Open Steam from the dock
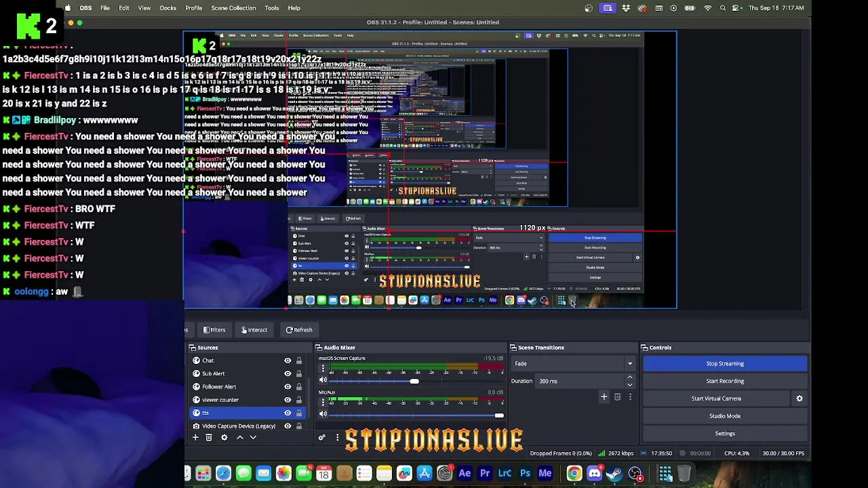 (614, 473)
